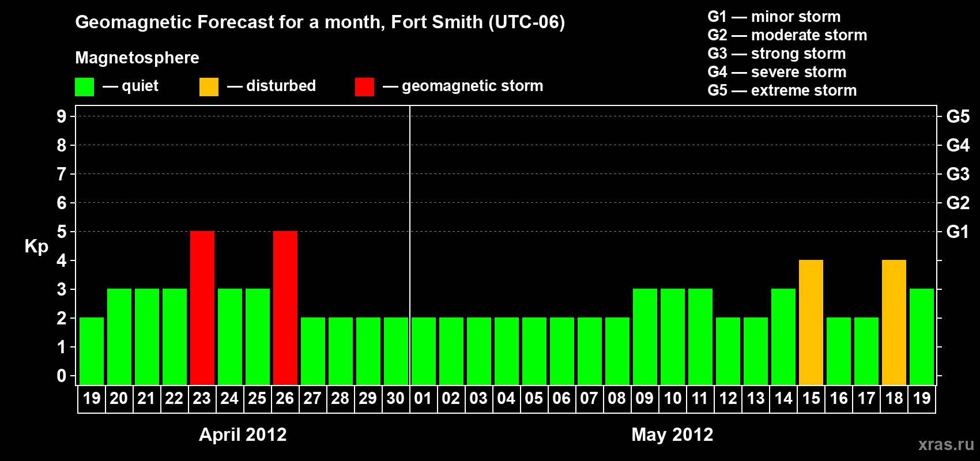Click the G5 label on the right axis
This screenshot has width=980, height=461.
(x=958, y=116)
